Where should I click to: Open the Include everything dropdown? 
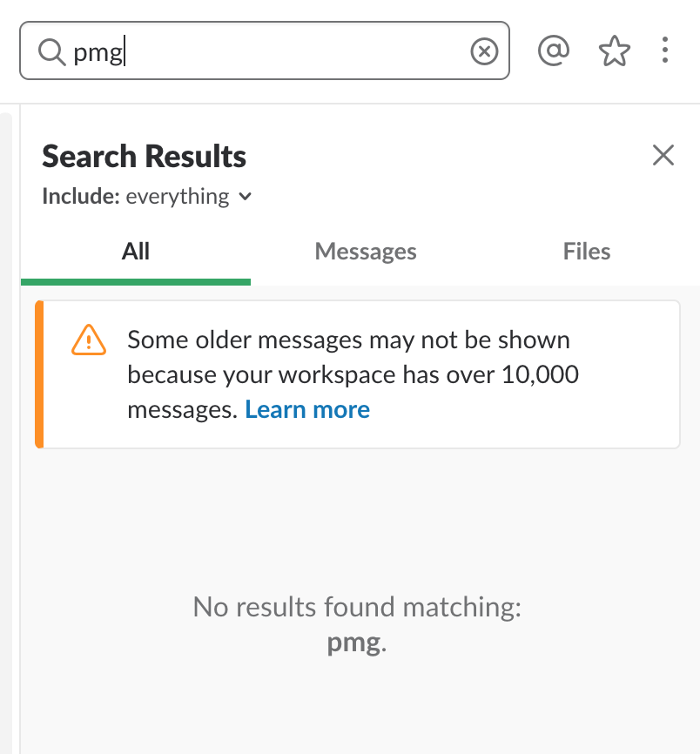pos(178,197)
